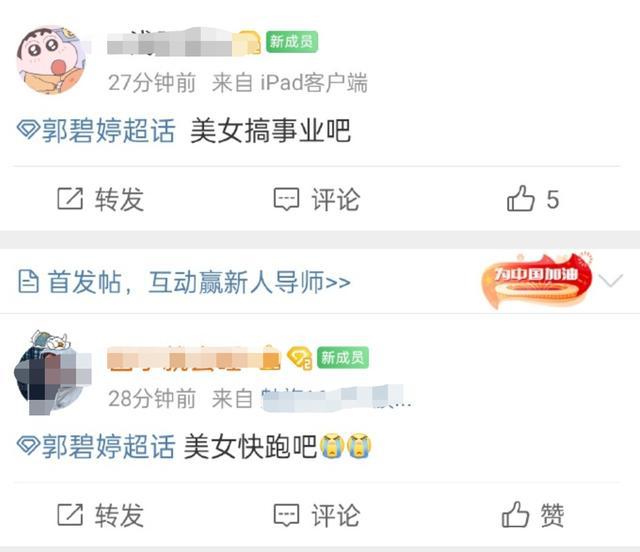Tap the 转发 label on first post
This screenshot has height=552, width=640.
pyautogui.click(x=119, y=199)
